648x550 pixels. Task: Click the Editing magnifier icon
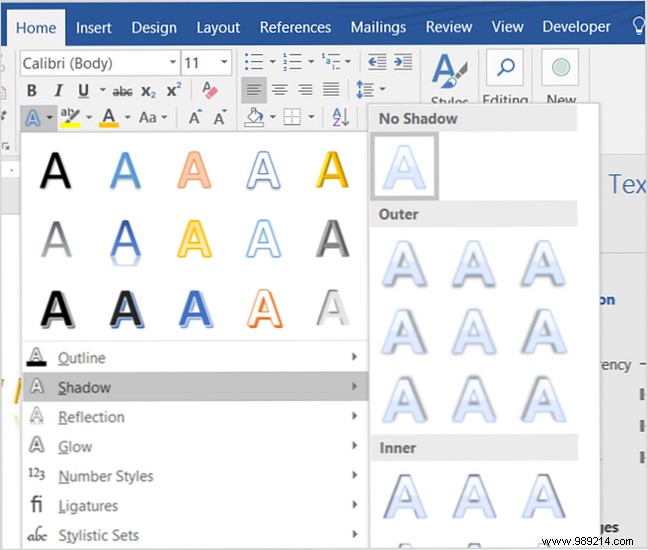pos(505,67)
